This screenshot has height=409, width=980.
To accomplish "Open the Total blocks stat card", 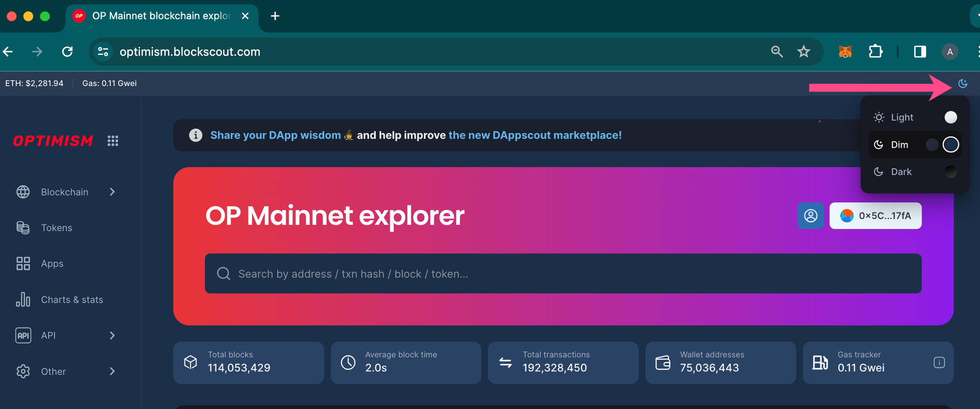I will [x=248, y=362].
